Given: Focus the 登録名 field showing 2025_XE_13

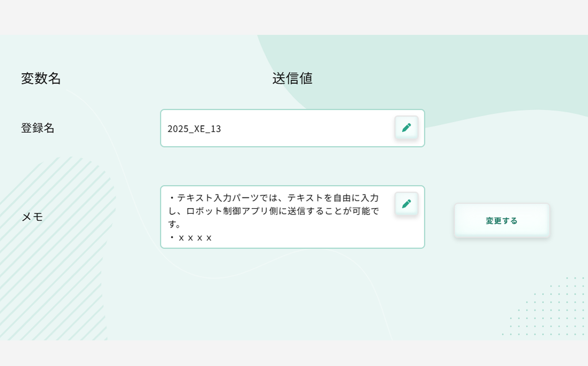Looking at the screenshot, I should pyautogui.click(x=292, y=128).
